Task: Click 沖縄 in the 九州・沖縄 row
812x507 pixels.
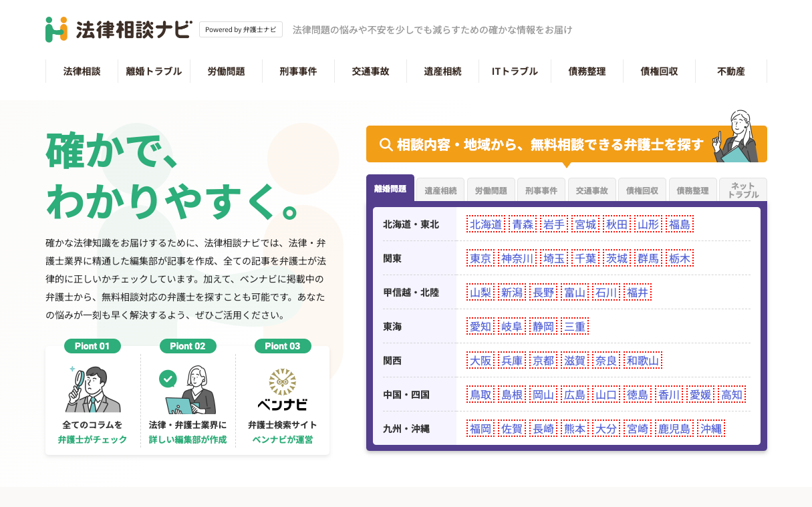Action: [x=712, y=428]
